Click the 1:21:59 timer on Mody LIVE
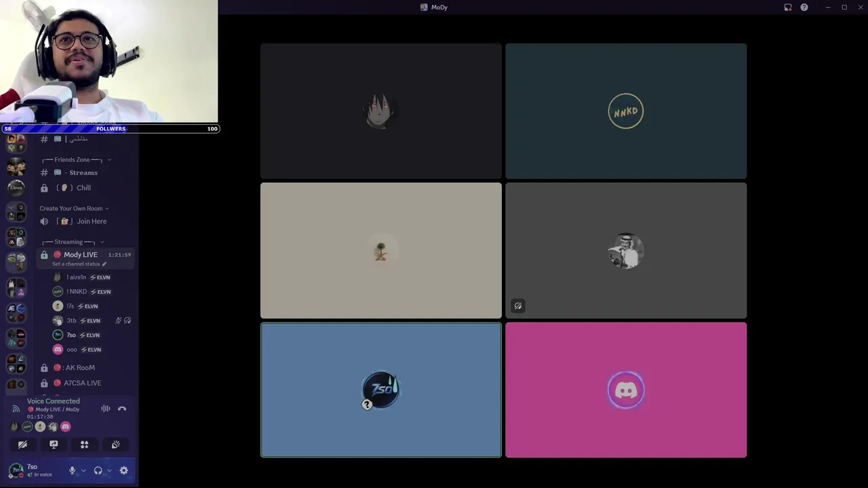Image resolution: width=868 pixels, height=488 pixels. click(119, 255)
